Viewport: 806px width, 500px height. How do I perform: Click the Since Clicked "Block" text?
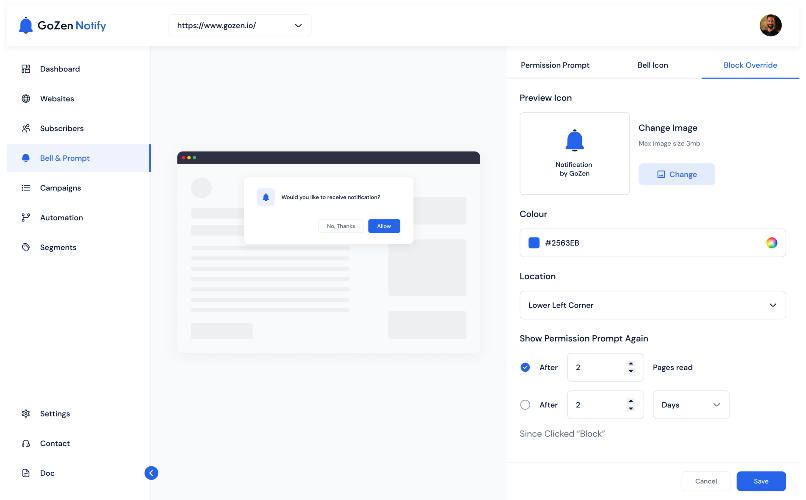pos(562,434)
